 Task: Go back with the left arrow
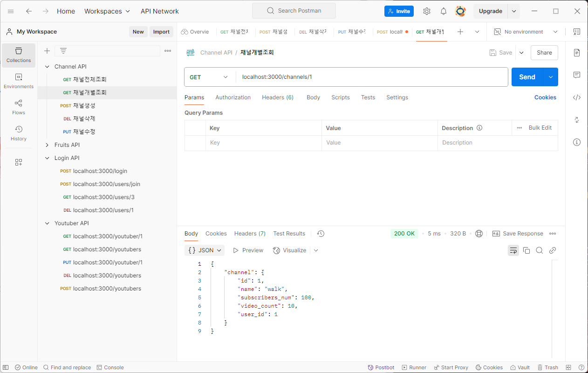[29, 11]
